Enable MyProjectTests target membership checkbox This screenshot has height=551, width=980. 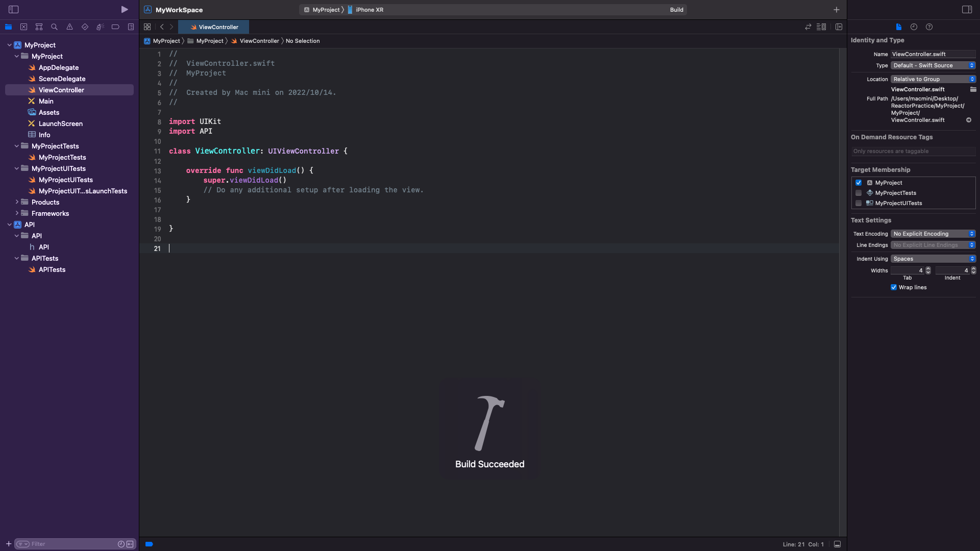coord(859,193)
